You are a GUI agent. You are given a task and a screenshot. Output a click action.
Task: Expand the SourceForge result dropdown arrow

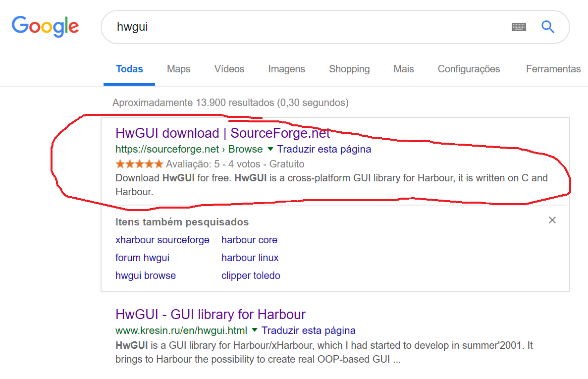click(x=270, y=149)
